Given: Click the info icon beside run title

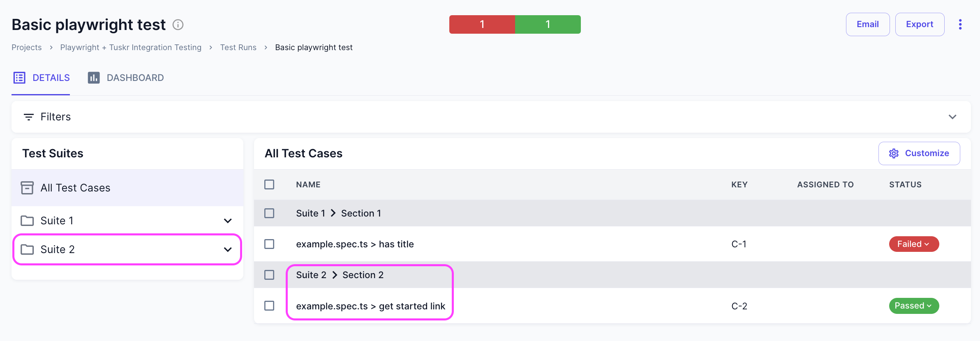Looking at the screenshot, I should [178, 25].
